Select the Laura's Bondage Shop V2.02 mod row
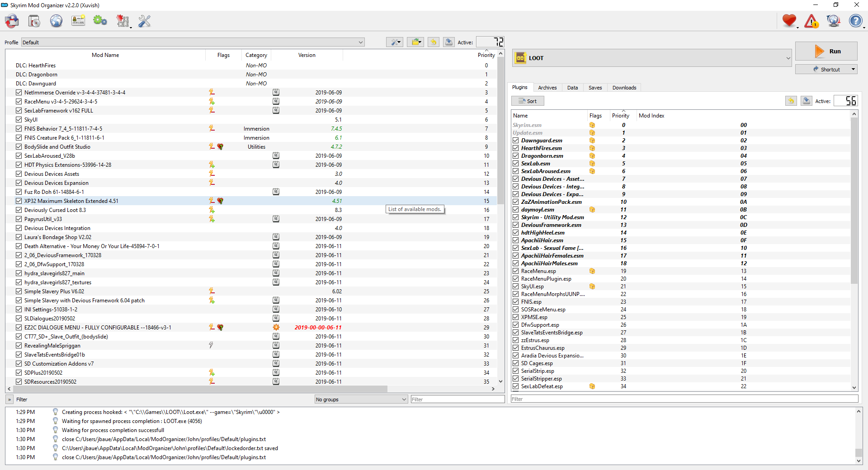868x470 pixels. click(251, 237)
